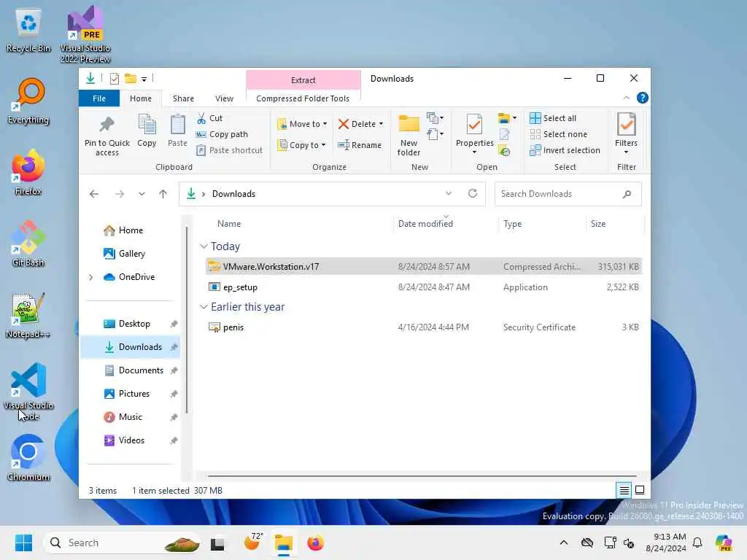Click the Help question mark icon
The width and height of the screenshot is (747, 560).
[x=642, y=98]
